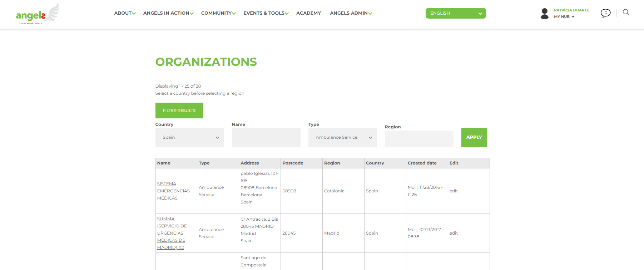The height and width of the screenshot is (270, 644).
Task: Open the My Hub dropdown
Action: 564,17
